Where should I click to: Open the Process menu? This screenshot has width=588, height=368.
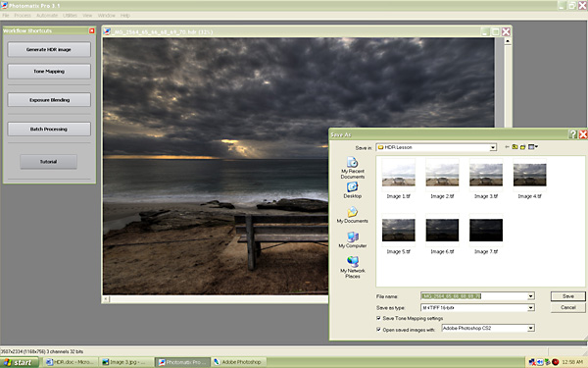23,16
